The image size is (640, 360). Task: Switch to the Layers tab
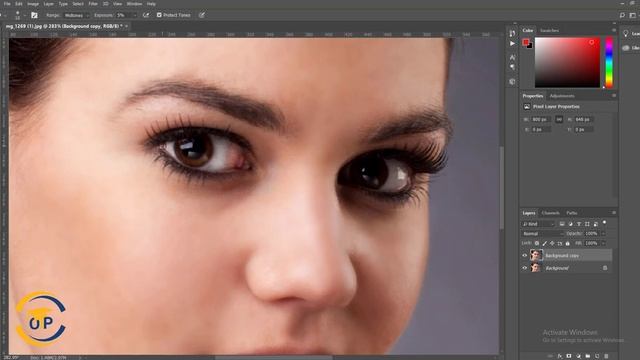pos(529,213)
